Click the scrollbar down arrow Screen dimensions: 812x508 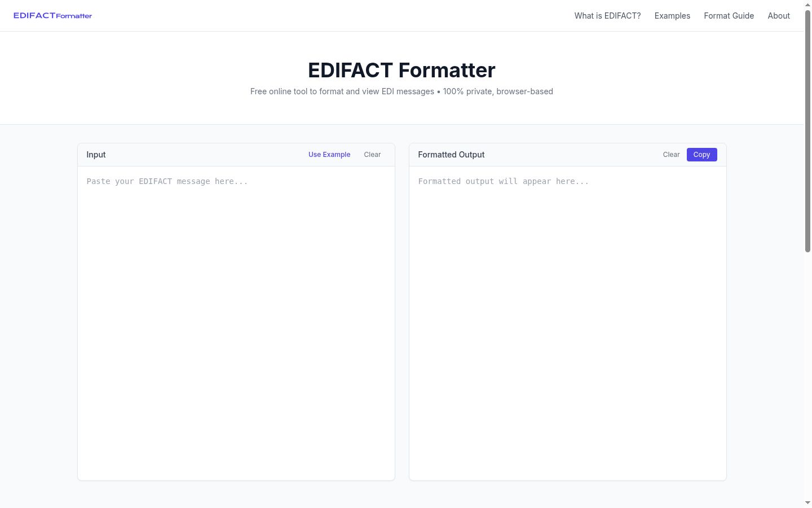(807, 503)
